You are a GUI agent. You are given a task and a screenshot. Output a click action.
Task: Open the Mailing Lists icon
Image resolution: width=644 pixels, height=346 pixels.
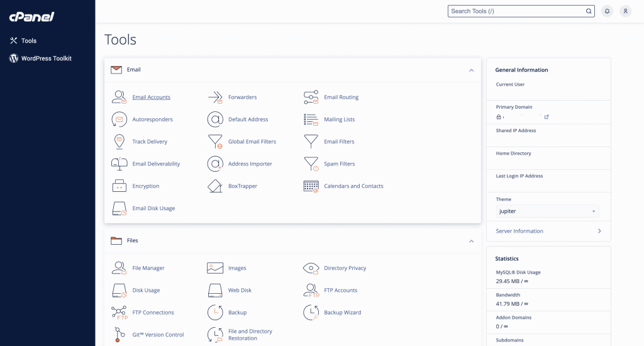coord(311,119)
